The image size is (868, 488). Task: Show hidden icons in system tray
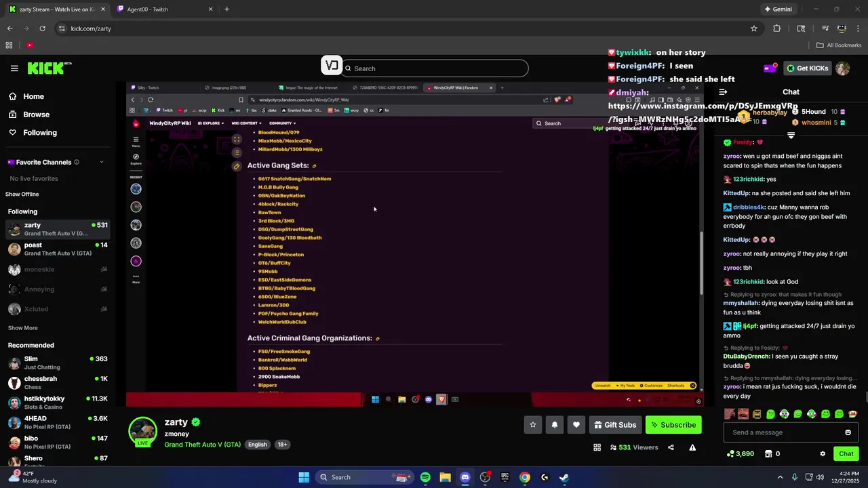click(x=780, y=477)
